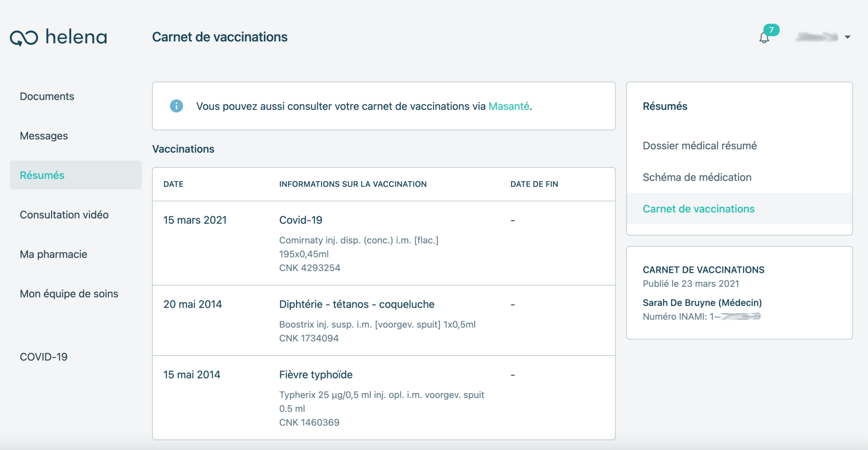Image resolution: width=868 pixels, height=450 pixels.
Task: Go to Documents in sidebar
Action: (47, 96)
